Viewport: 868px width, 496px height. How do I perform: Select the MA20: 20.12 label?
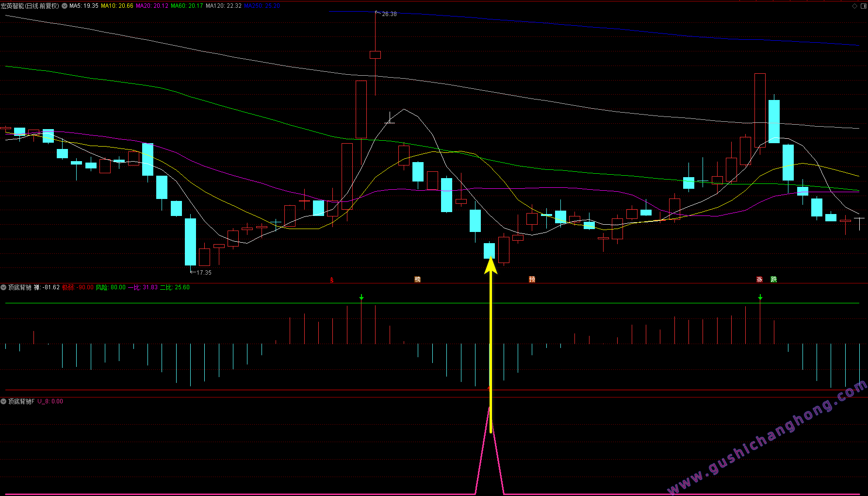(x=152, y=6)
